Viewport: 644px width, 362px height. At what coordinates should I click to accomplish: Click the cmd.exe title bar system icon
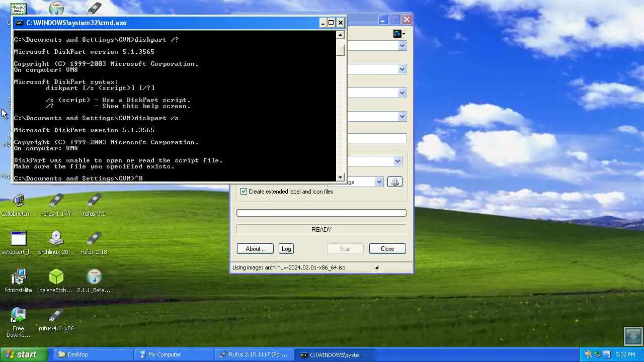[19, 23]
